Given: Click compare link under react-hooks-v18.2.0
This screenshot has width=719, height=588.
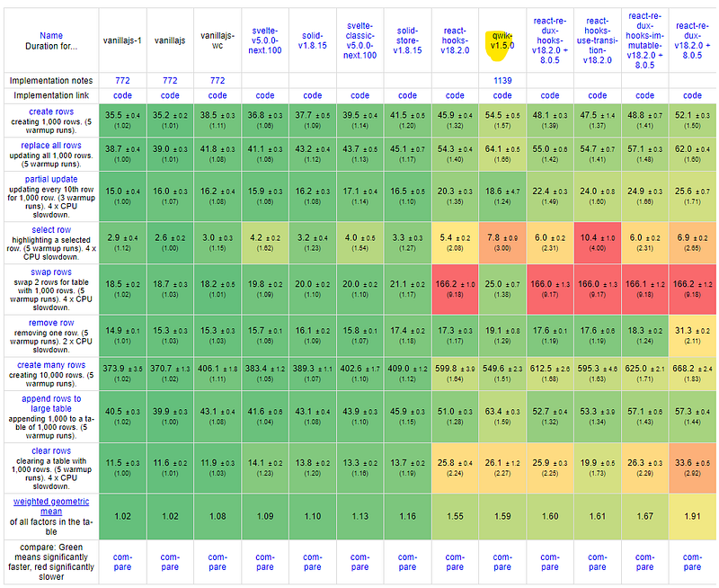Looking at the screenshot, I should 455,562.
